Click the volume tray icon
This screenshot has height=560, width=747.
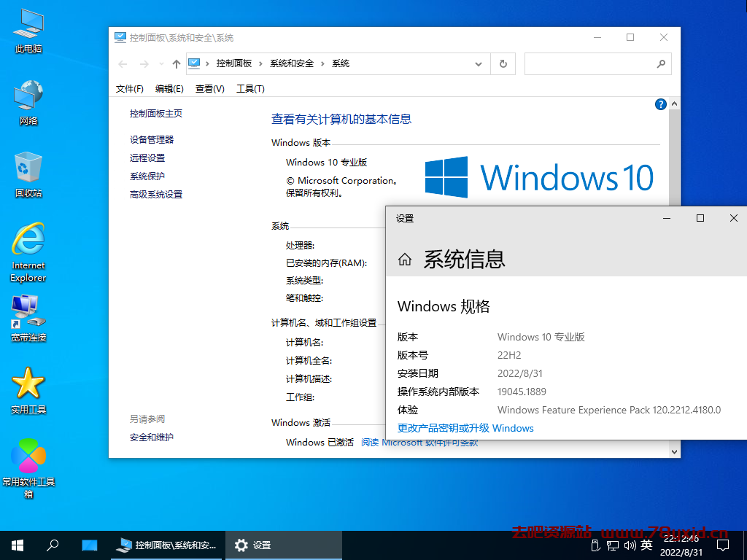[630, 545]
